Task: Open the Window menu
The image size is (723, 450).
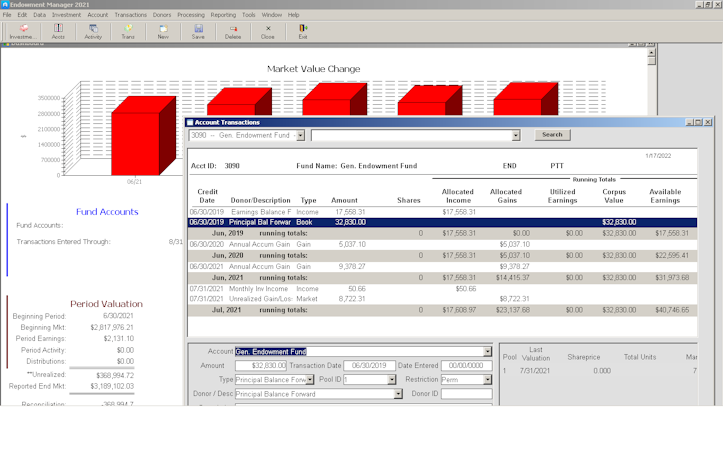Action: pos(272,15)
